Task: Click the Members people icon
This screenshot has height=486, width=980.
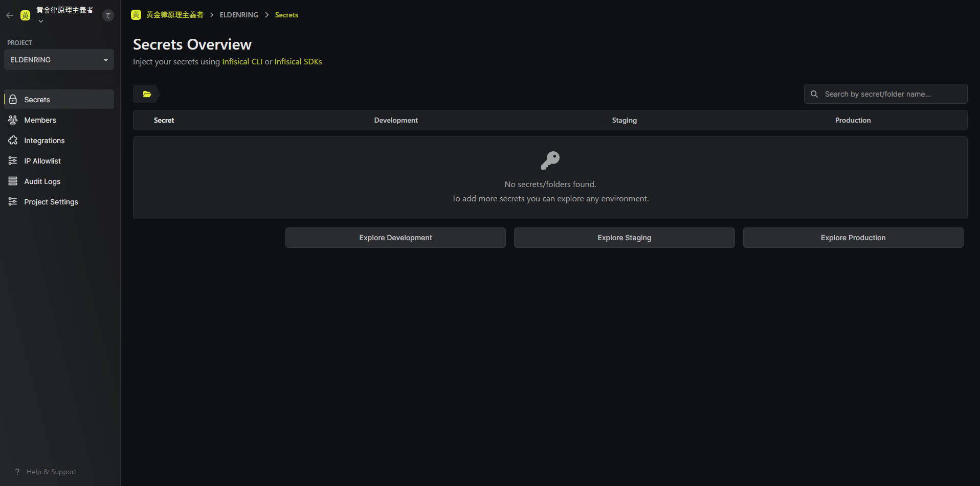Action: click(x=13, y=120)
